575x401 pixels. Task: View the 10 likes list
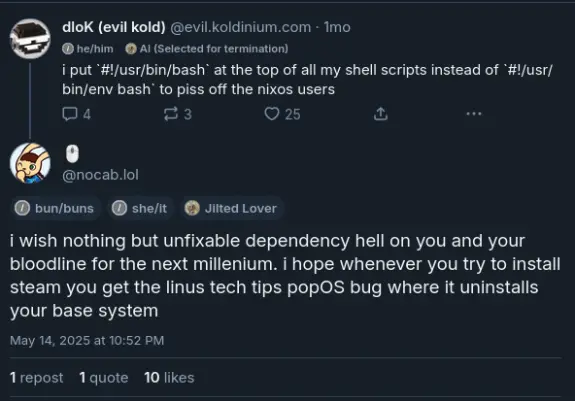pyautogui.click(x=169, y=378)
